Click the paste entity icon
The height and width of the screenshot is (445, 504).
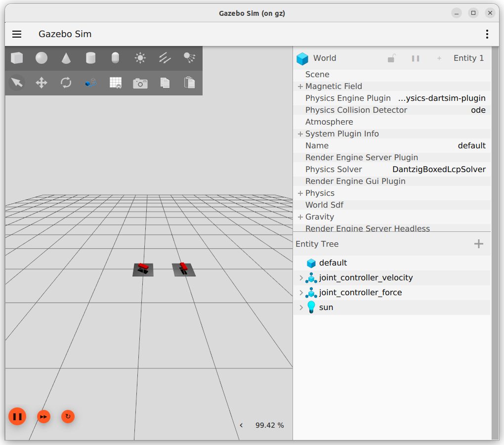click(190, 83)
